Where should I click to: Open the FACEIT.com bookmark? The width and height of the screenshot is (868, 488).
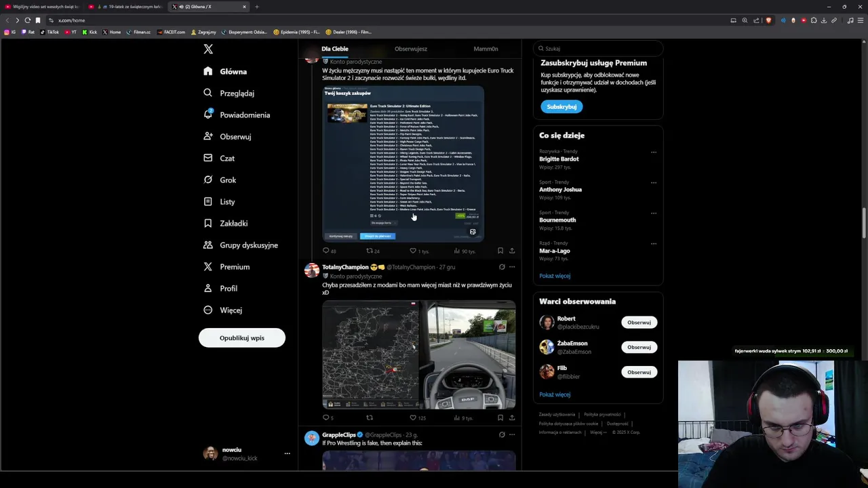coord(171,32)
